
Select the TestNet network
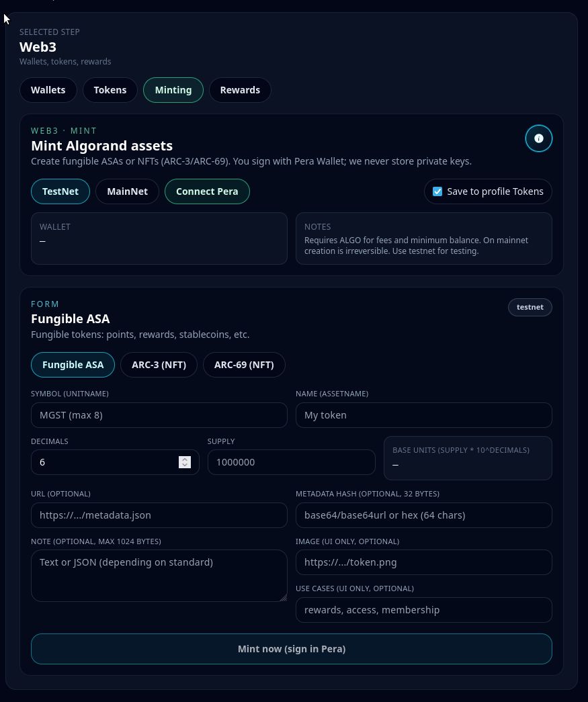click(x=60, y=191)
